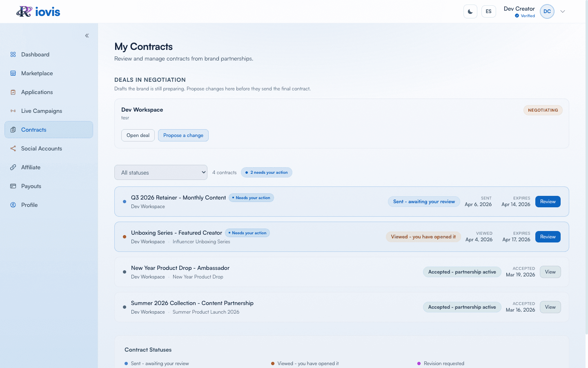Open the Payouts section
Viewport: 588px width, 368px height.
click(49, 186)
